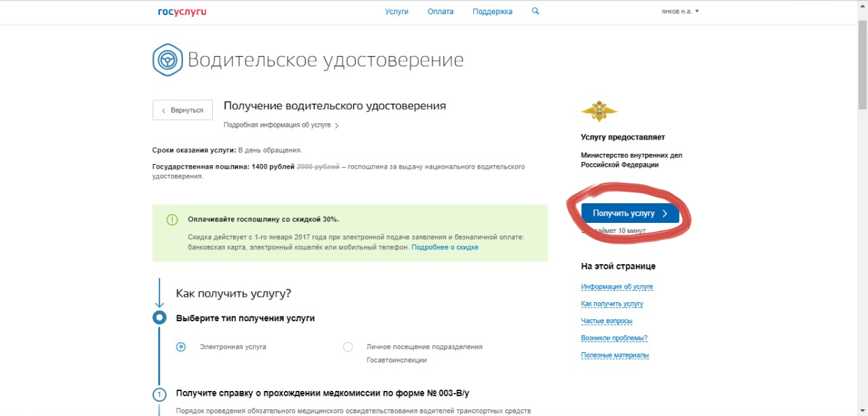Open the search magnifier icon
This screenshot has height=416, width=868.
tap(535, 12)
